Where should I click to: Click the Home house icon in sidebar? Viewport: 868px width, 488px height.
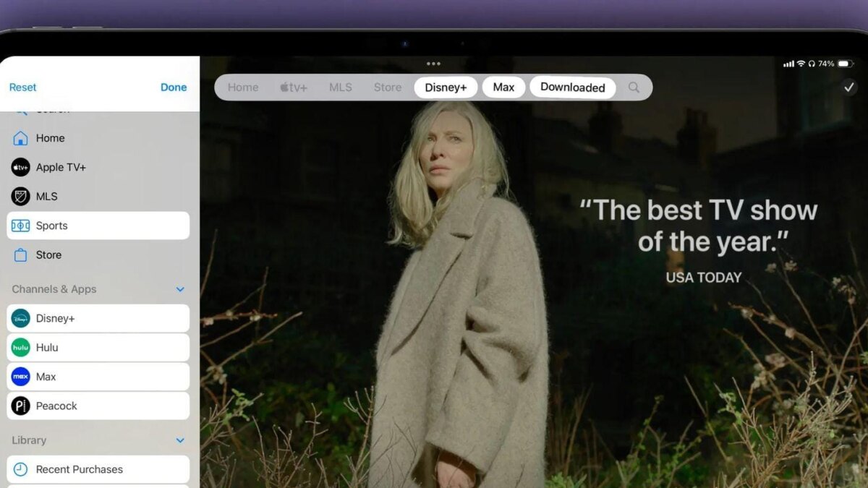[20, 138]
